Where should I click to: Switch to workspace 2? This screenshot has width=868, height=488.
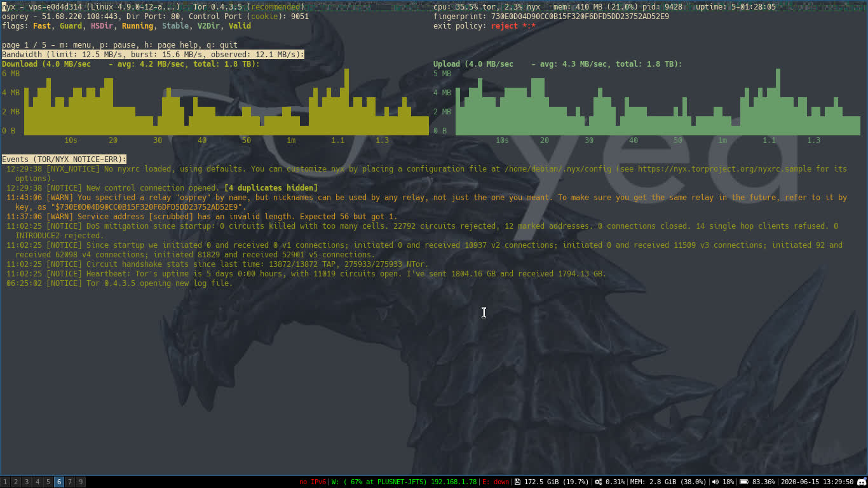[16, 482]
